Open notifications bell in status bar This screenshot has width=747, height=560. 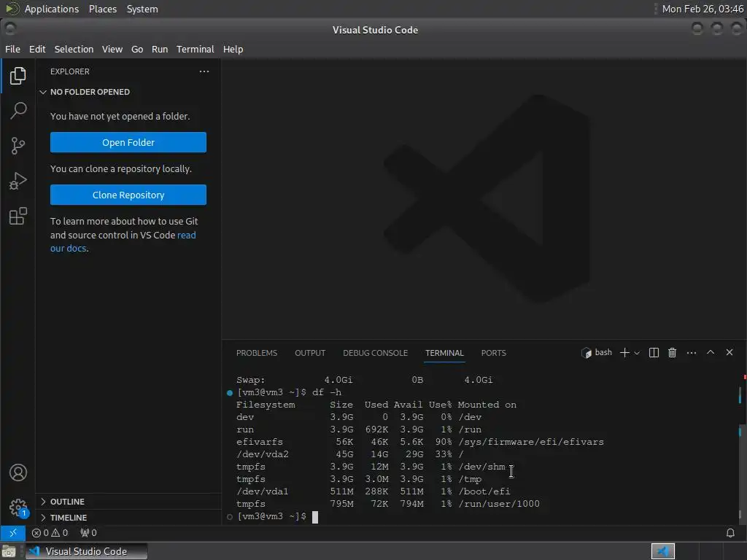pyautogui.click(x=730, y=533)
